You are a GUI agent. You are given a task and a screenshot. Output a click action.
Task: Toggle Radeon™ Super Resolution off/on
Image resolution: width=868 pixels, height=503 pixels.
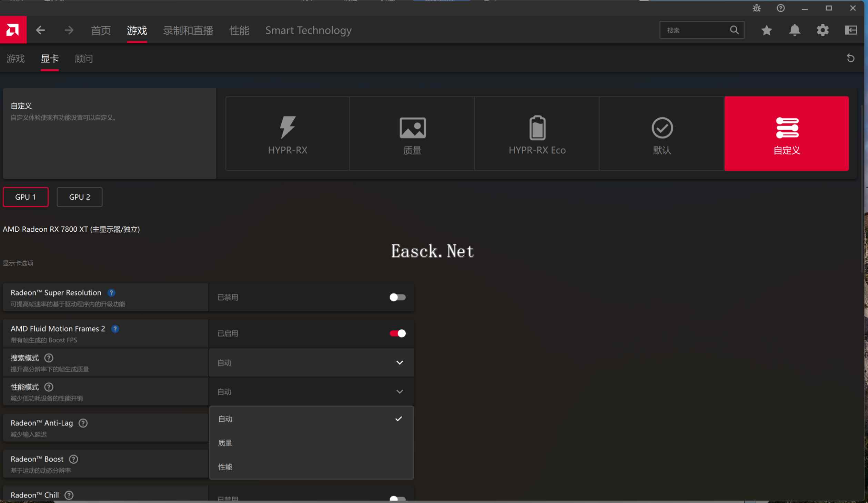(x=397, y=297)
